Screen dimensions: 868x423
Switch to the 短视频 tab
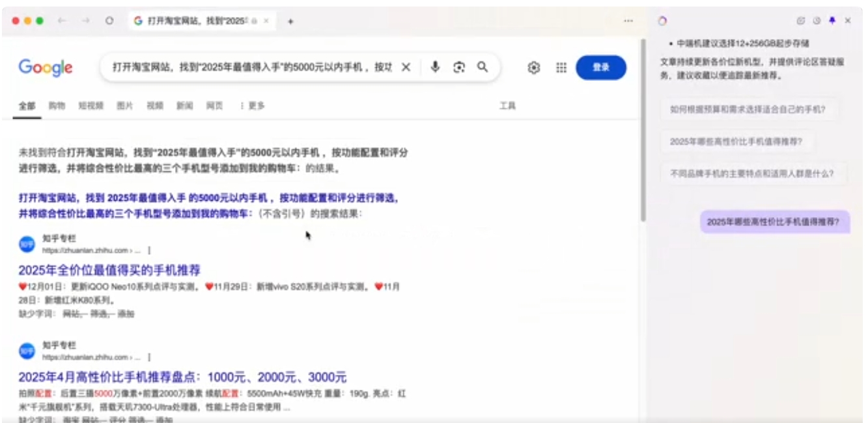[x=91, y=106]
